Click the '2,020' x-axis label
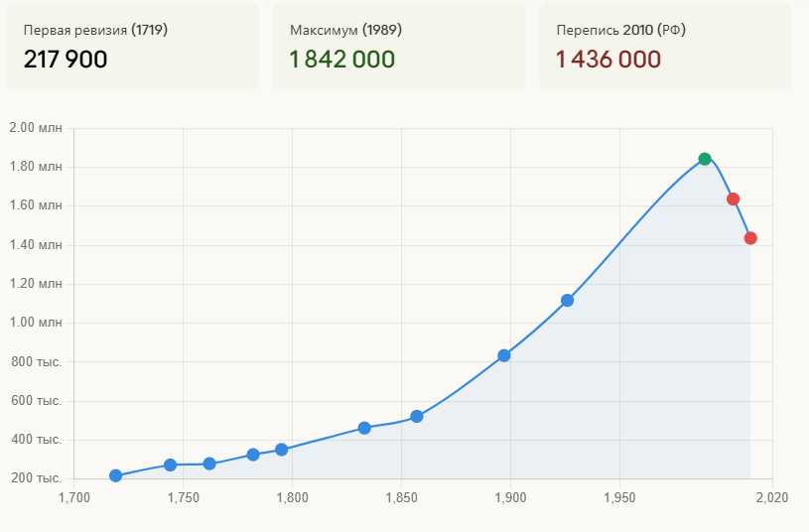Image resolution: width=809 pixels, height=532 pixels. coord(772,498)
